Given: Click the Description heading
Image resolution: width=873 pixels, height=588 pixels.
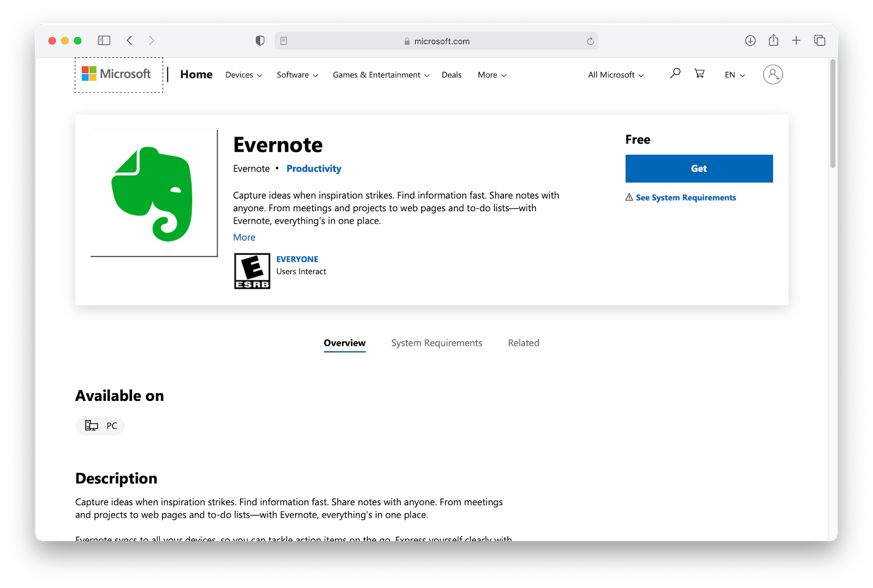Looking at the screenshot, I should [116, 478].
